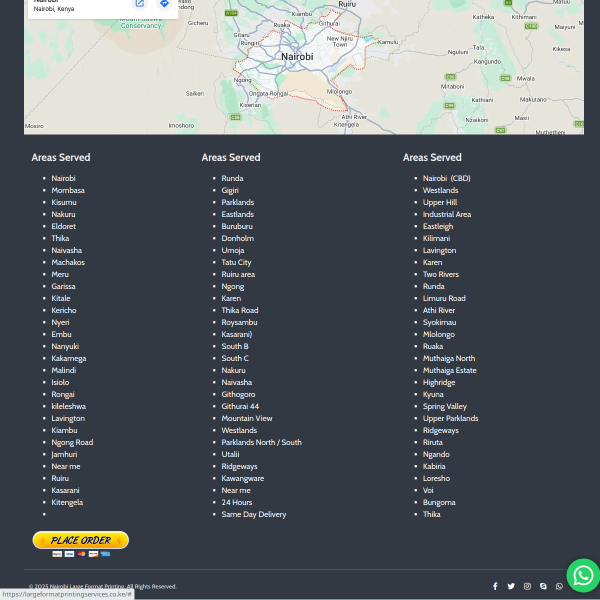Click on Isiolo entry
The height and width of the screenshot is (600, 600).
click(x=60, y=382)
